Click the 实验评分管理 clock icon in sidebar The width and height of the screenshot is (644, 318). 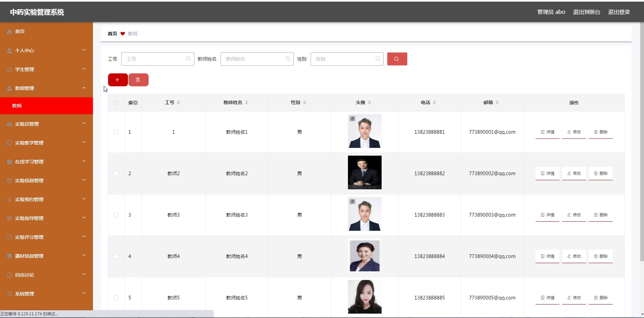click(9, 237)
